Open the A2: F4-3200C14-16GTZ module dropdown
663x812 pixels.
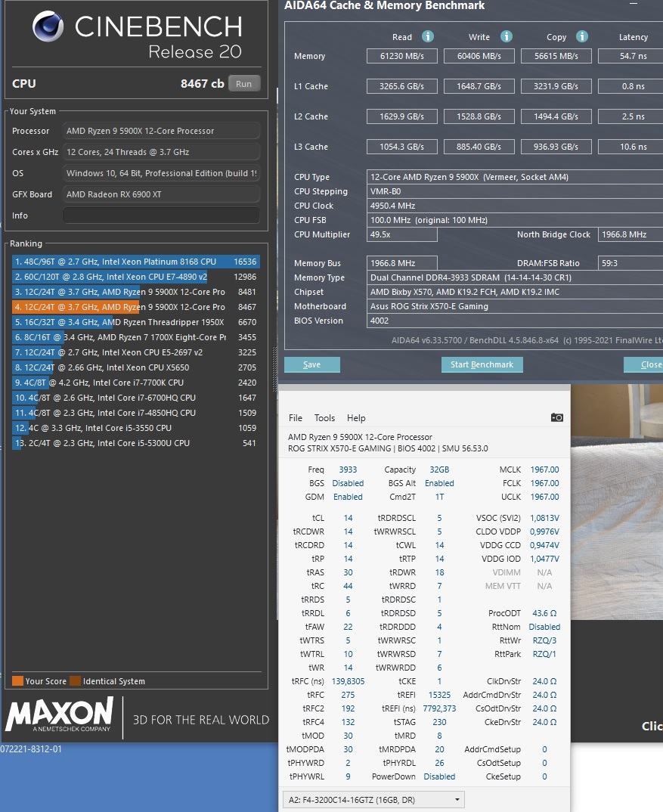(373, 800)
